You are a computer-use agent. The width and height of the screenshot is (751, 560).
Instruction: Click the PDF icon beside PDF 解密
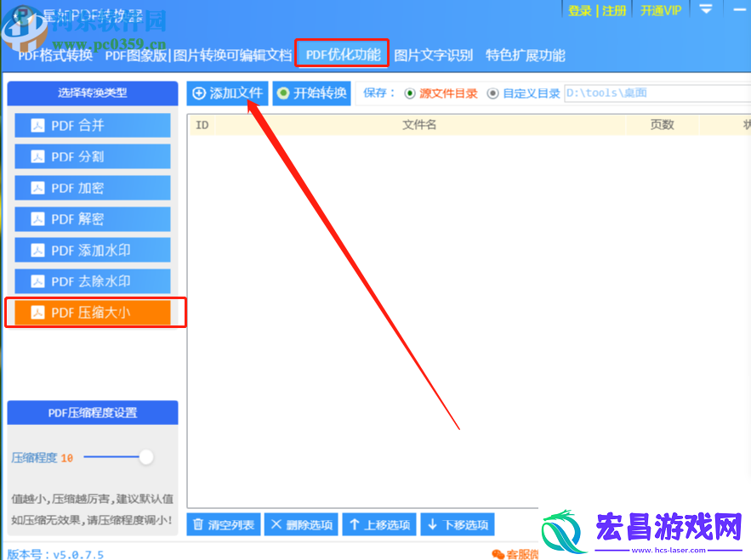[37, 218]
